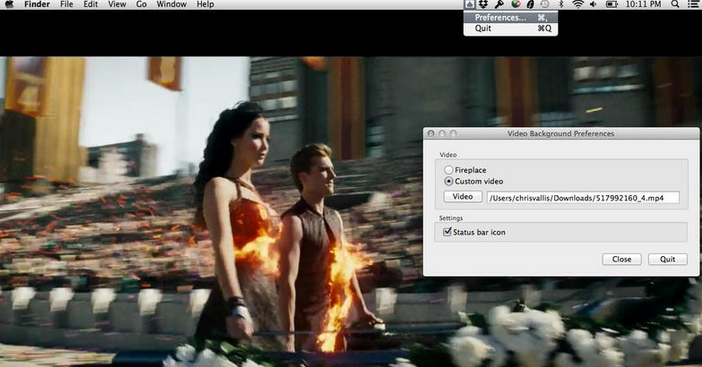Choose Quit from the status icon menu
This screenshot has height=367, width=702.
pos(511,28)
